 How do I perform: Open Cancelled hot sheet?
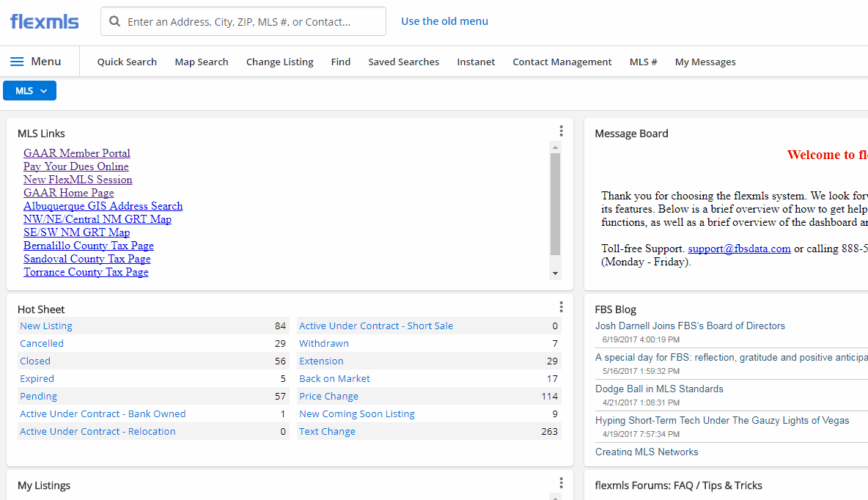[42, 343]
